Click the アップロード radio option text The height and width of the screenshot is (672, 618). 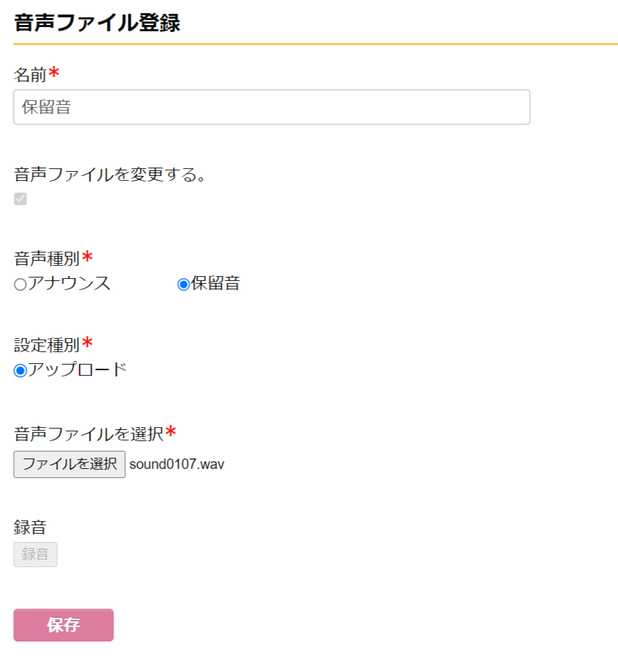pos(77,370)
